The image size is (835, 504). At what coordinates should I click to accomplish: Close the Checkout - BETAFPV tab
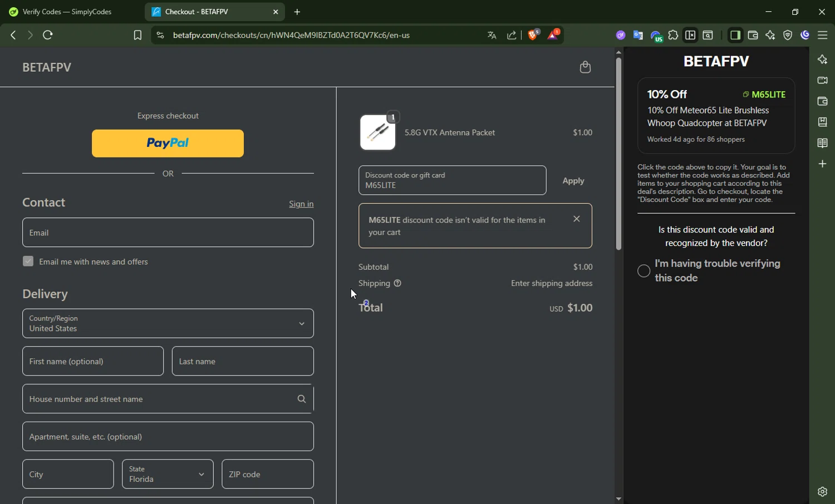(x=276, y=12)
